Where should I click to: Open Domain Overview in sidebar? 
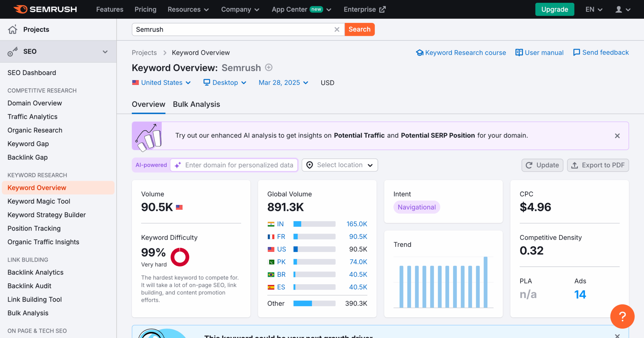click(35, 103)
